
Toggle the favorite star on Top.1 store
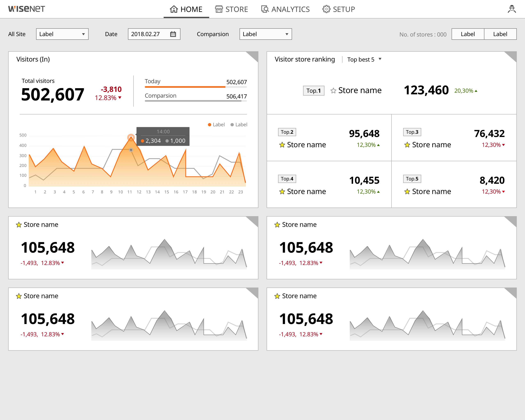pos(333,90)
